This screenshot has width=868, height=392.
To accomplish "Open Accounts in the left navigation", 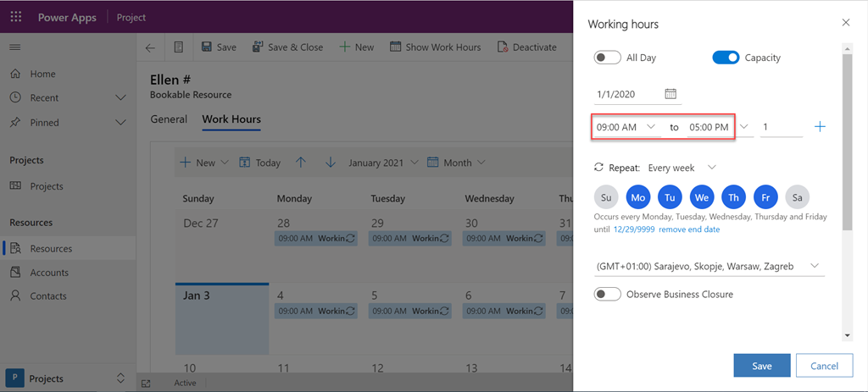I will pos(49,273).
